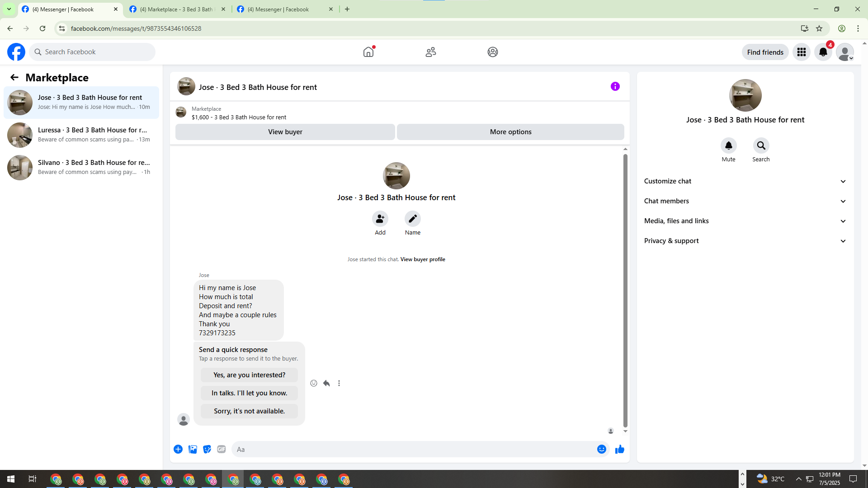The width and height of the screenshot is (868, 488).
Task: Click the pencil Name icon
Action: [x=412, y=219]
